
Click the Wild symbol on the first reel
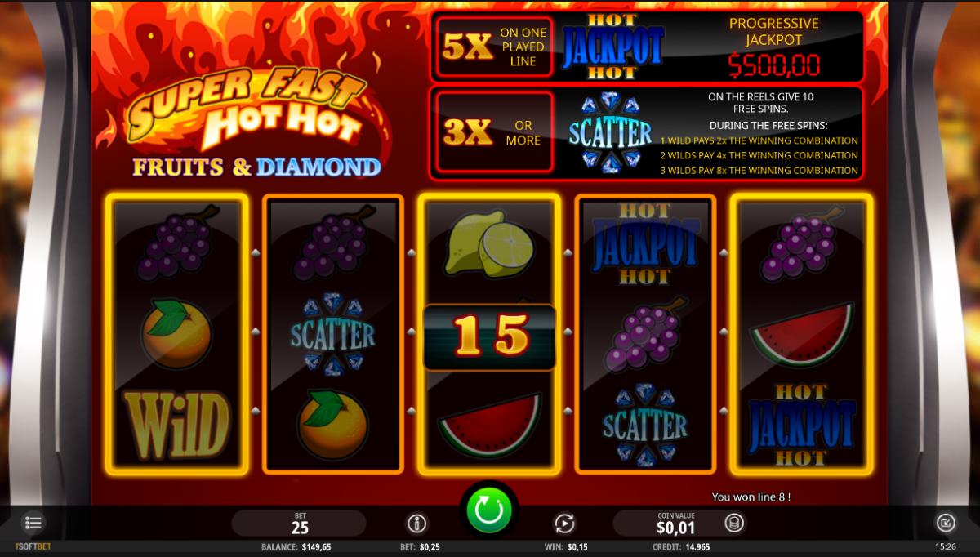pyautogui.click(x=176, y=425)
